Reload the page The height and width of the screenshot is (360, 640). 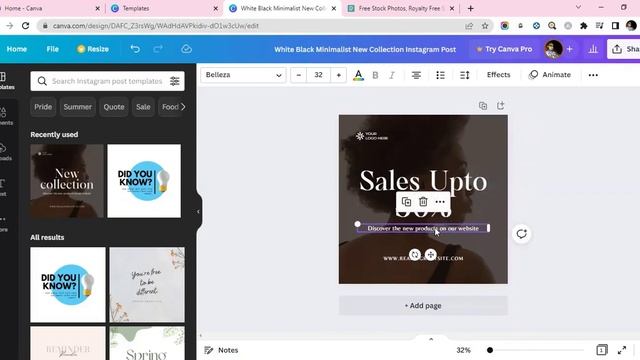click(25, 26)
